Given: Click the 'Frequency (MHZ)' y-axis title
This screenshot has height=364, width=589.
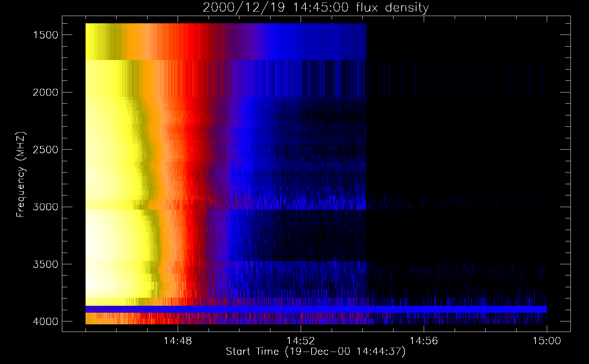Looking at the screenshot, I should tap(21, 175).
